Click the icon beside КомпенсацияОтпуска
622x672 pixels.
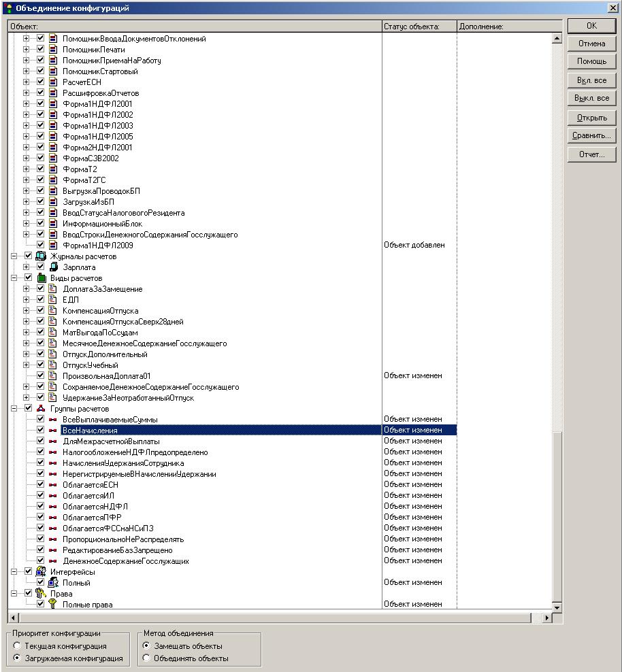coord(52,311)
